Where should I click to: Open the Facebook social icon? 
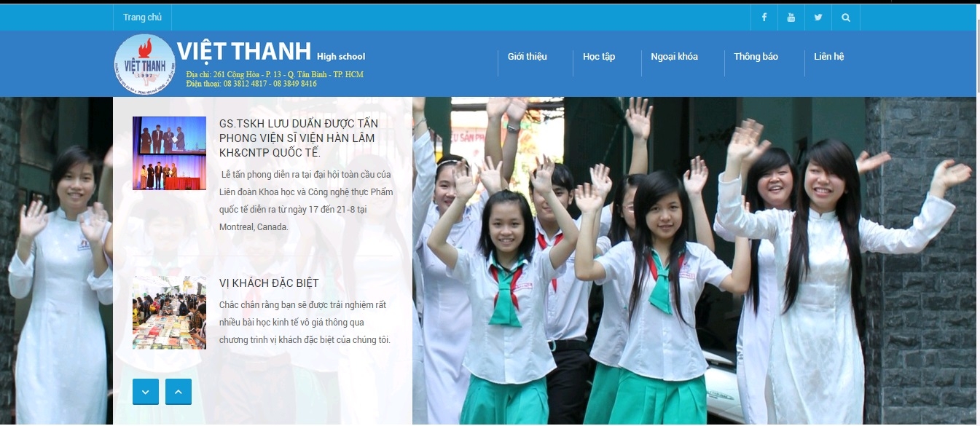pyautogui.click(x=764, y=17)
